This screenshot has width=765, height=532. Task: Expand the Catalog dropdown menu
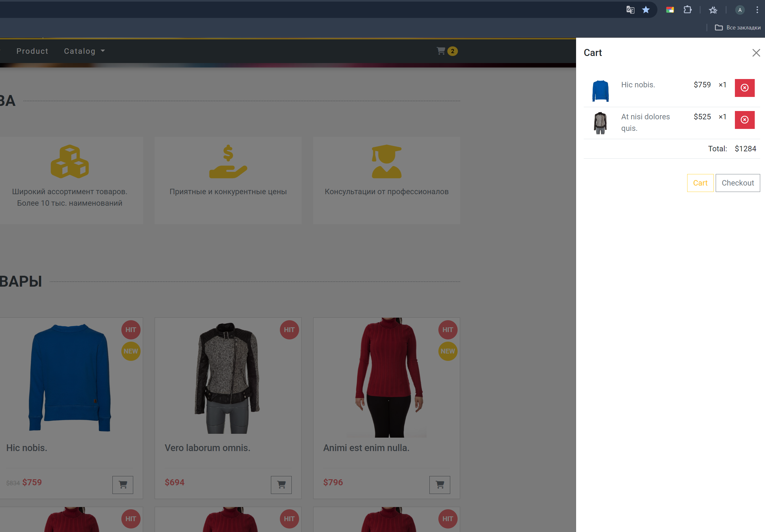pos(84,51)
